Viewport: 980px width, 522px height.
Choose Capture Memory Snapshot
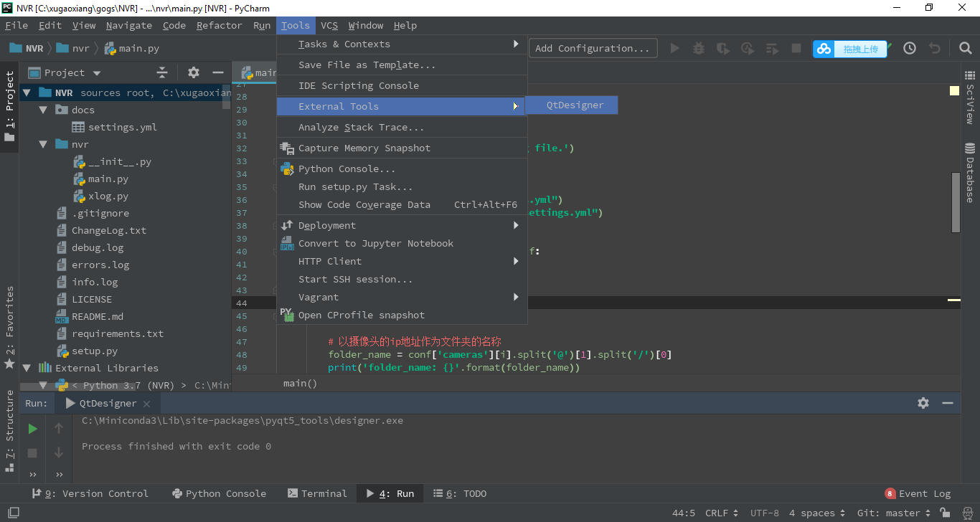tap(402, 148)
